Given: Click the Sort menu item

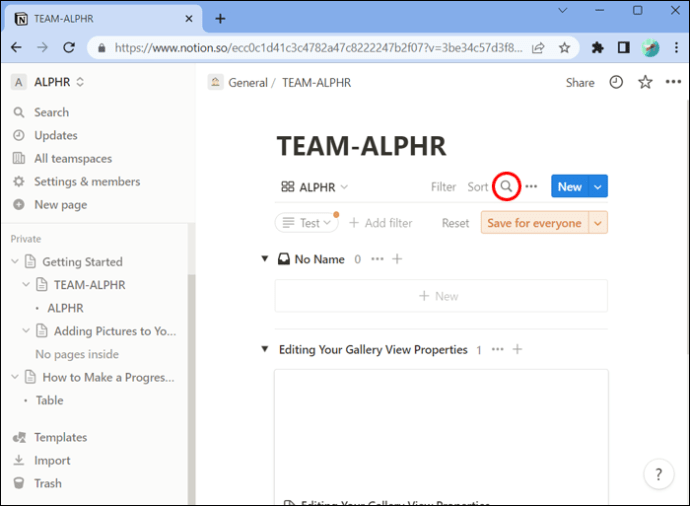Looking at the screenshot, I should coord(478,187).
